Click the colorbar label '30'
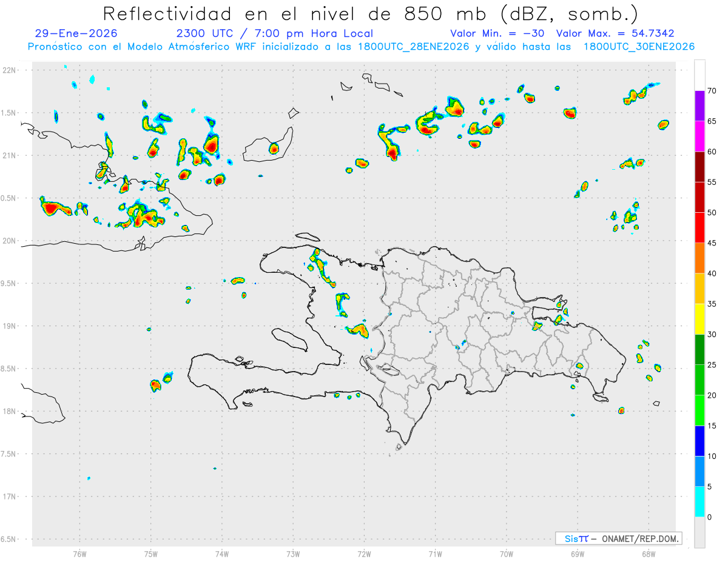 (x=712, y=335)
